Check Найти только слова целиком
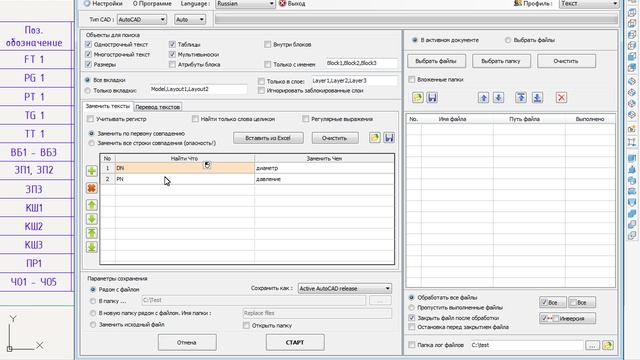Screen dimensions: 640x360 point(195,119)
